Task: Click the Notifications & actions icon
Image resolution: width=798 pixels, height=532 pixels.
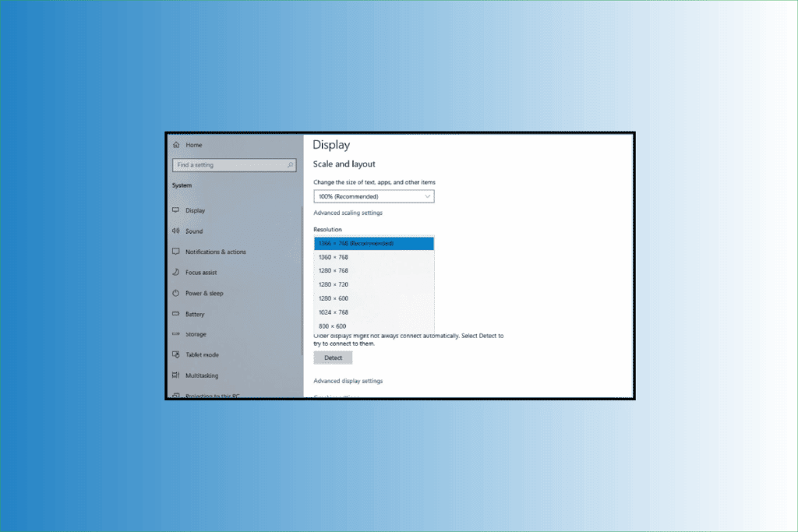Action: (176, 252)
